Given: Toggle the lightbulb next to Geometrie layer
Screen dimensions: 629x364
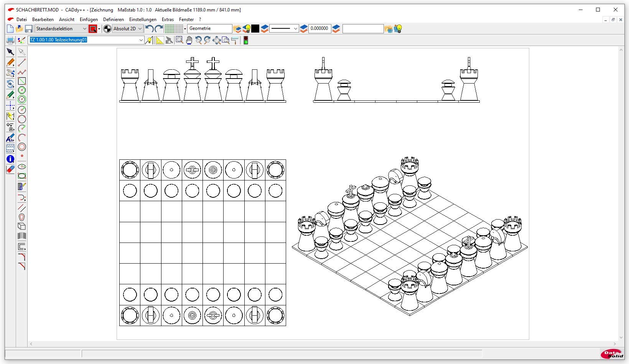Looking at the screenshot, I should click(x=247, y=29).
